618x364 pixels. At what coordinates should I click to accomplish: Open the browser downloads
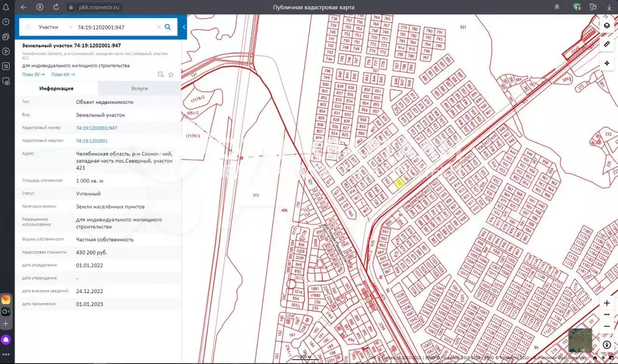tap(610, 7)
